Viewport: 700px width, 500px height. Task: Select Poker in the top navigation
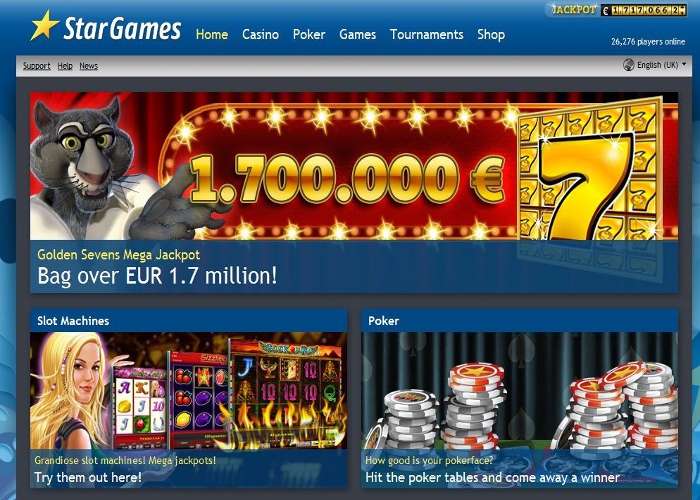tap(309, 34)
